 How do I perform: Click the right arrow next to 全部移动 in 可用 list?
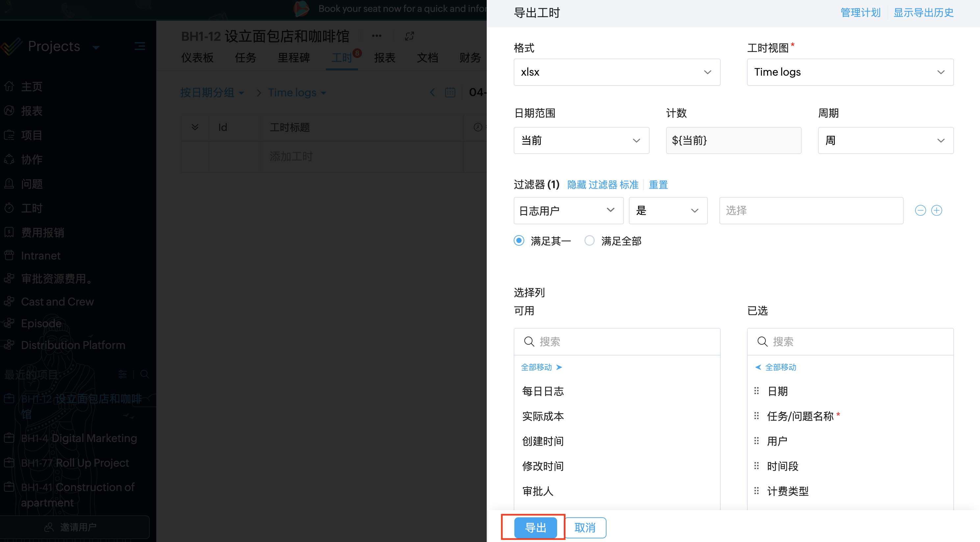tap(559, 367)
